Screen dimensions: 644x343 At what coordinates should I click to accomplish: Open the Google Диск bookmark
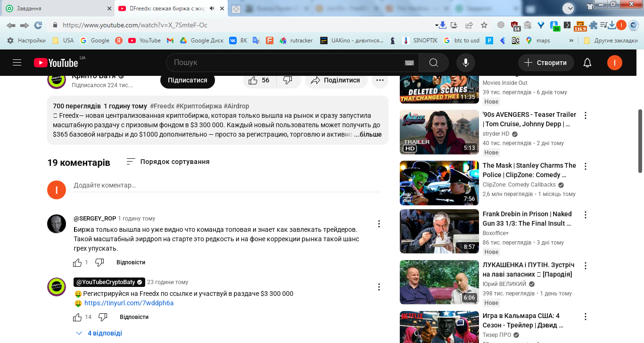(202, 41)
